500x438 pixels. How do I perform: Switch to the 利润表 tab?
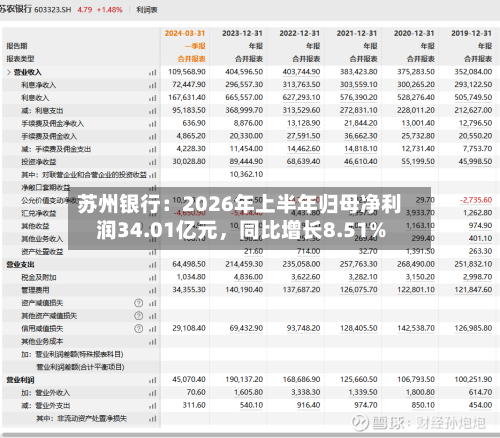pyautogui.click(x=147, y=10)
